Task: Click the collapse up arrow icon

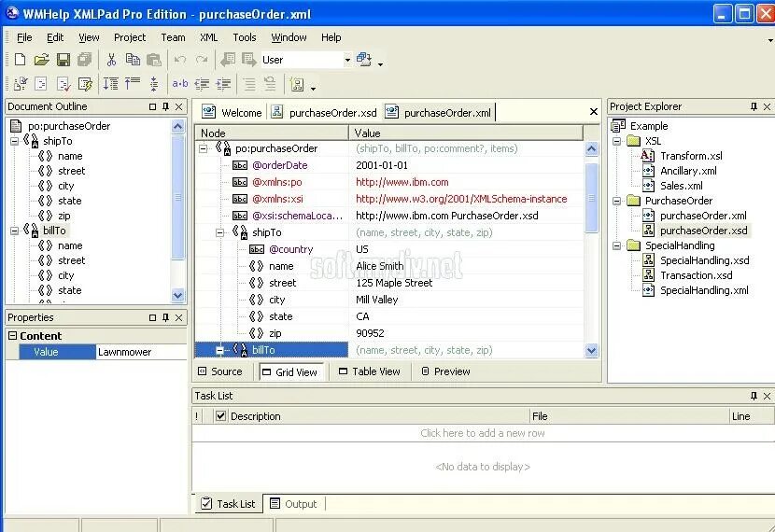Action: pos(133,83)
